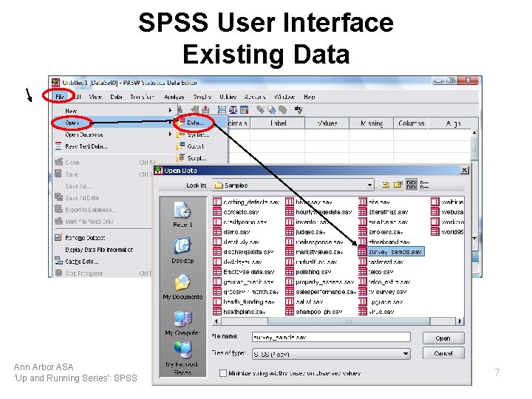Click the Create New Folder icon
The width and height of the screenshot is (532, 399).
click(x=398, y=185)
